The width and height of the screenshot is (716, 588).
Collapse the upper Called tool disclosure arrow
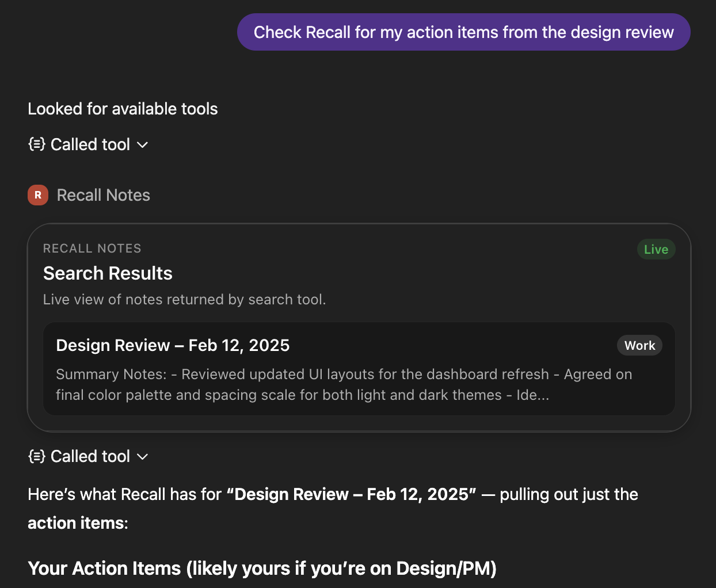click(x=143, y=145)
